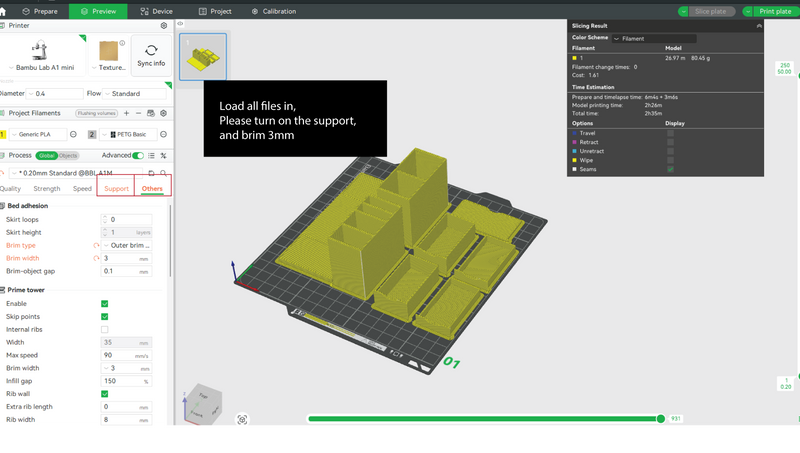
Task: Click the camera view reset icon
Action: pos(242,419)
